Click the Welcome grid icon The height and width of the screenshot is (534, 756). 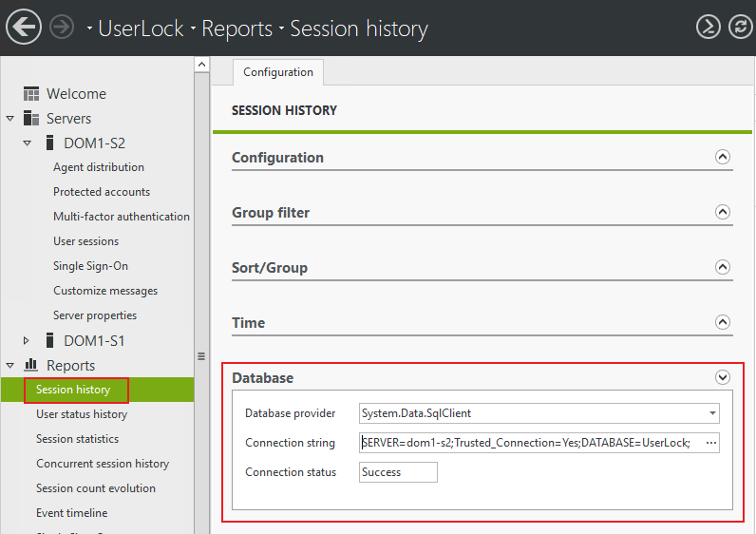pyautogui.click(x=31, y=93)
